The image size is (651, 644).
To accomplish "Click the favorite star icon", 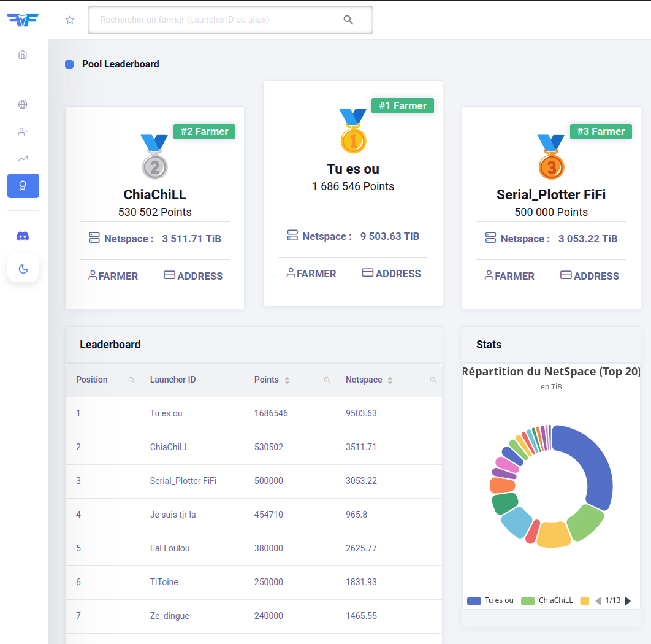I will click(70, 20).
